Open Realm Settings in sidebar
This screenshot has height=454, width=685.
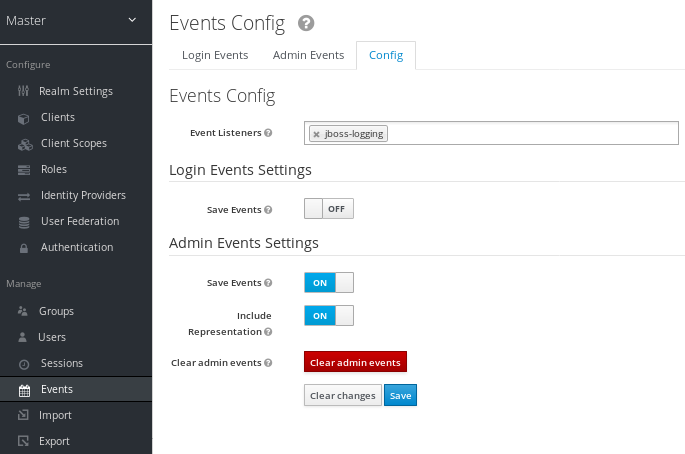tap(76, 91)
